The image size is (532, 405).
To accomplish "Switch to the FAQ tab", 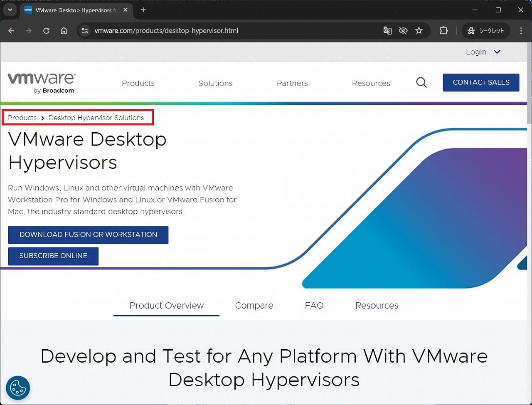I will coord(314,306).
